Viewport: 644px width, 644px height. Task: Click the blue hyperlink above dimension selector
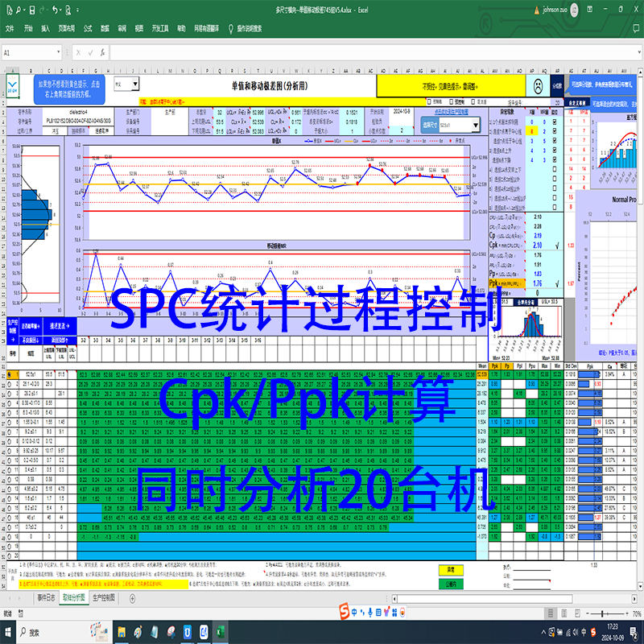point(451,112)
